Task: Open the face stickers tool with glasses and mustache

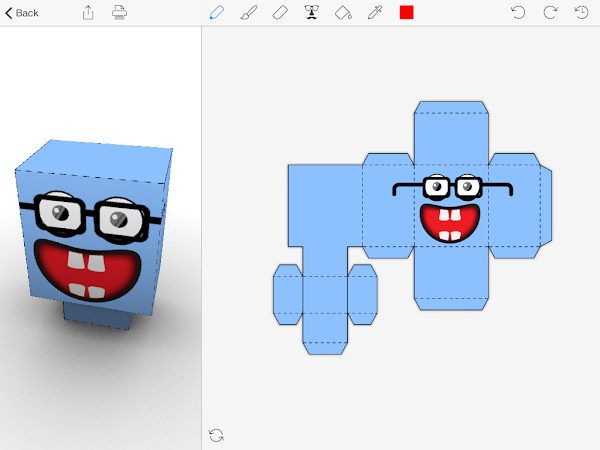Action: pos(312,13)
